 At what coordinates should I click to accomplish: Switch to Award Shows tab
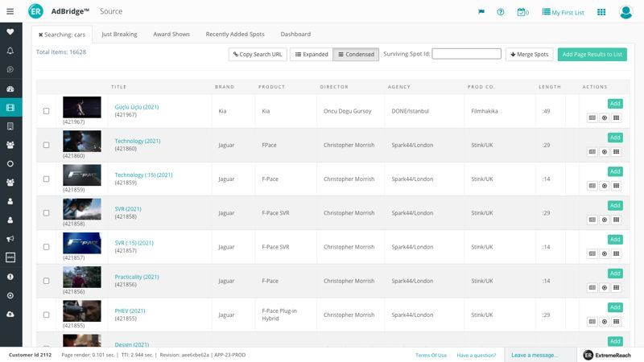tap(171, 34)
